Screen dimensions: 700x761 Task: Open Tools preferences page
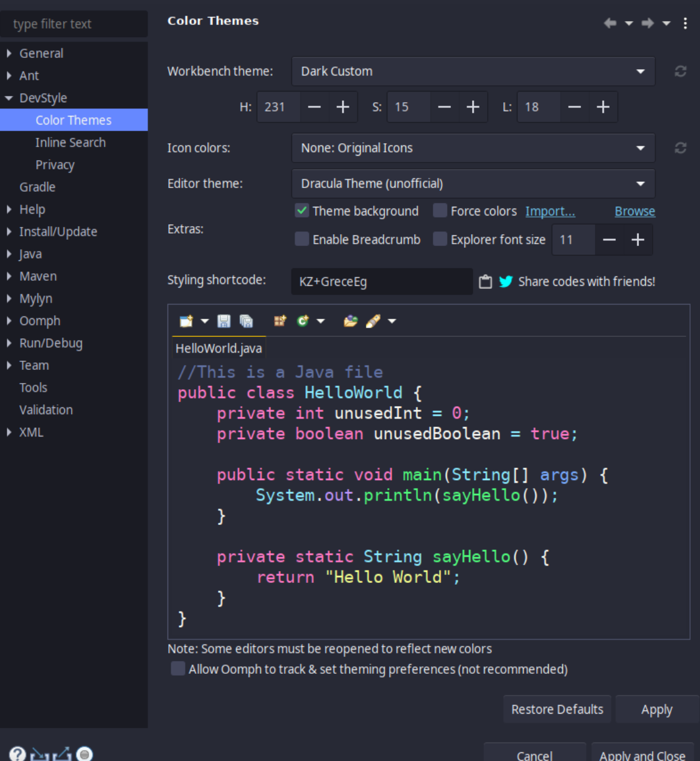point(33,388)
